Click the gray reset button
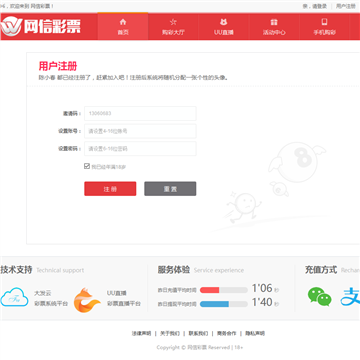 [x=170, y=189]
